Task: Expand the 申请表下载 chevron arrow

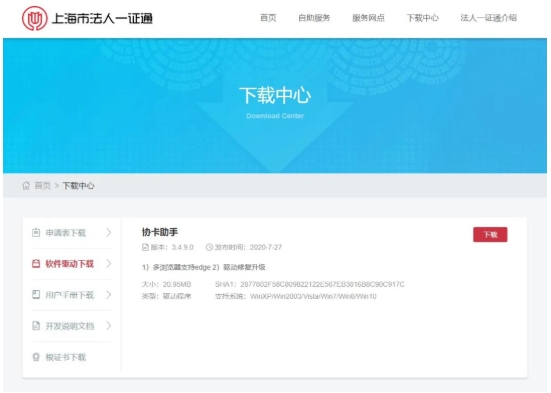Action: pos(109,233)
